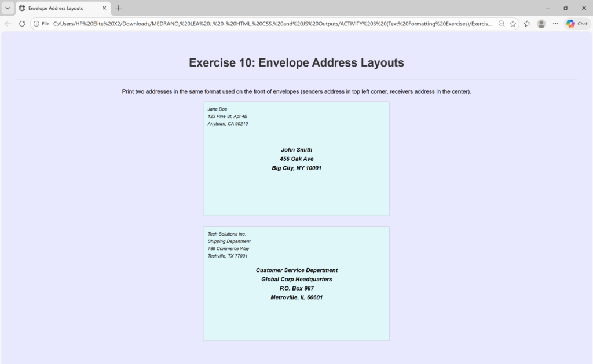
Task: Click the Tech Solutions Inc. sender line
Action: click(227, 234)
